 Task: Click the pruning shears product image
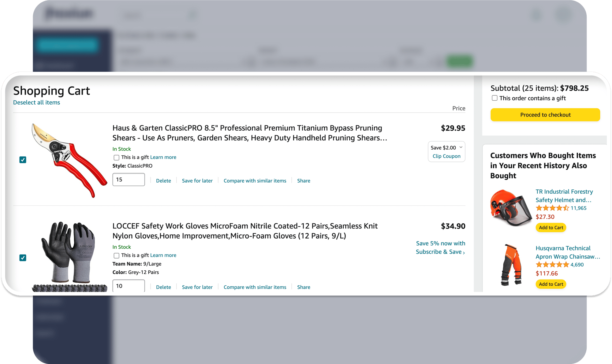69,160
